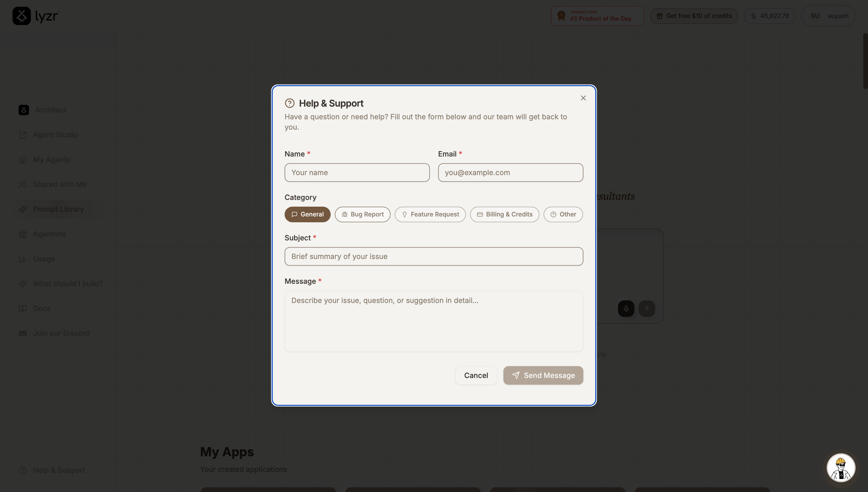Open Architect from the sidebar
Image resolution: width=868 pixels, height=492 pixels.
coord(51,110)
